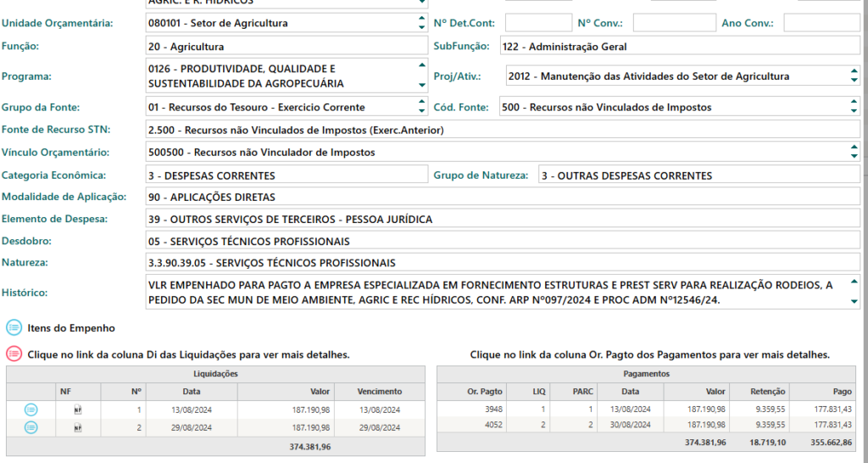Open the Programa dropdown arrows
This screenshot has width=868, height=463.
(x=422, y=75)
